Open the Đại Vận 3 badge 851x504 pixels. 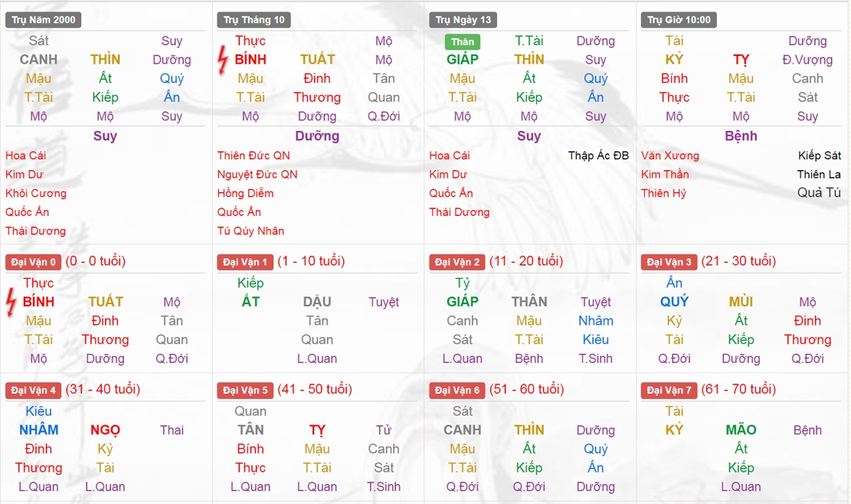click(x=669, y=263)
